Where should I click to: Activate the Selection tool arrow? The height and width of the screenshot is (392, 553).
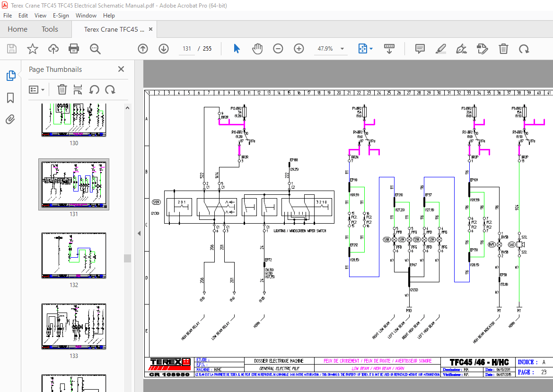[236, 48]
